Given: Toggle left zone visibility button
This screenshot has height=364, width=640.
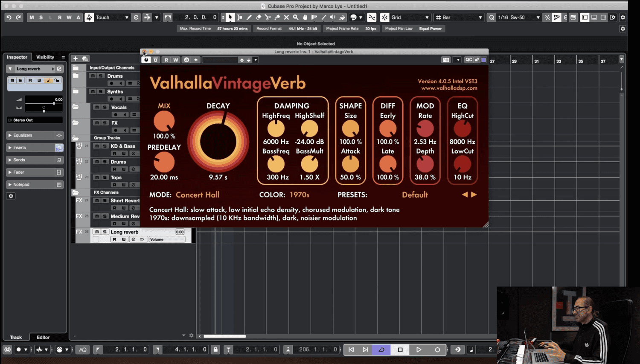Looking at the screenshot, I should pos(585,17).
